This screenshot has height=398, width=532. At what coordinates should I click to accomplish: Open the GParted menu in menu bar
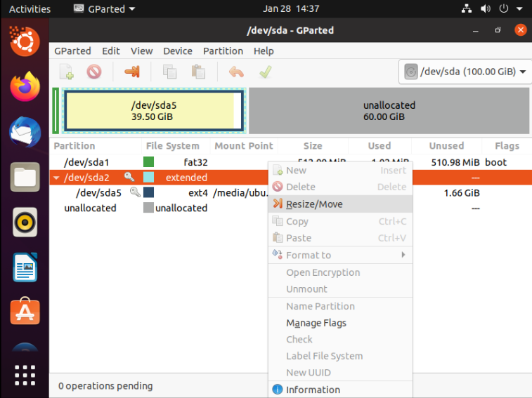(72, 51)
